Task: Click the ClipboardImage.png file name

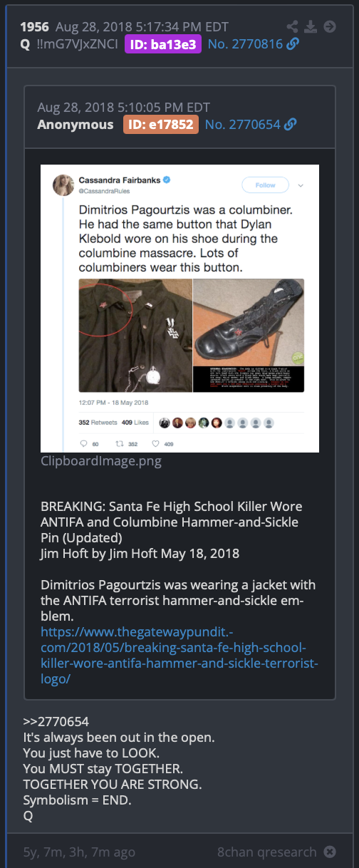Action: tap(101, 460)
